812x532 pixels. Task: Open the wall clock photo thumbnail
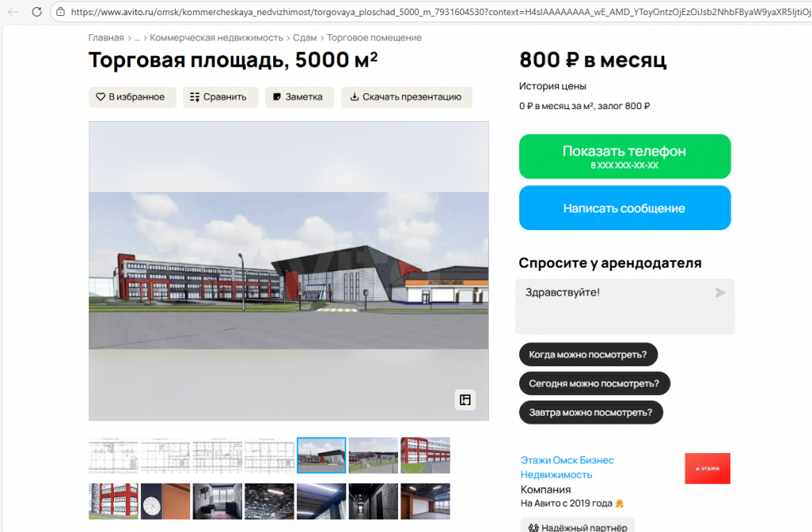[165, 501]
